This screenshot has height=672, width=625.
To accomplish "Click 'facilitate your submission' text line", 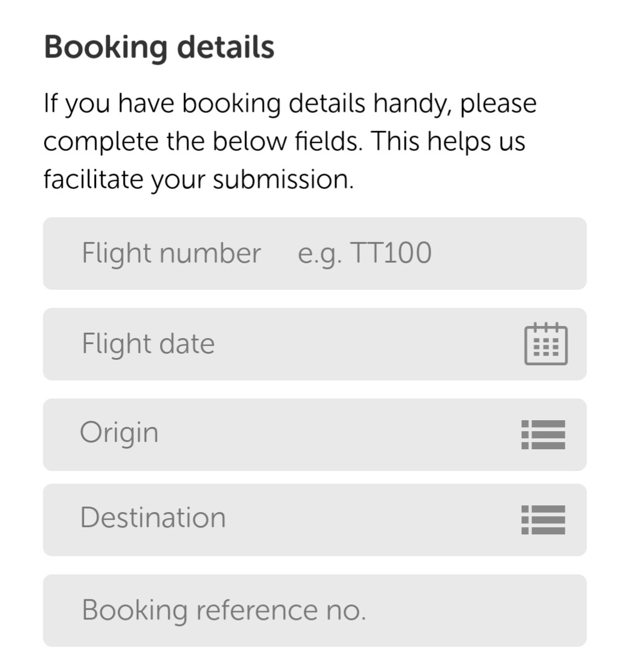I will [x=199, y=179].
